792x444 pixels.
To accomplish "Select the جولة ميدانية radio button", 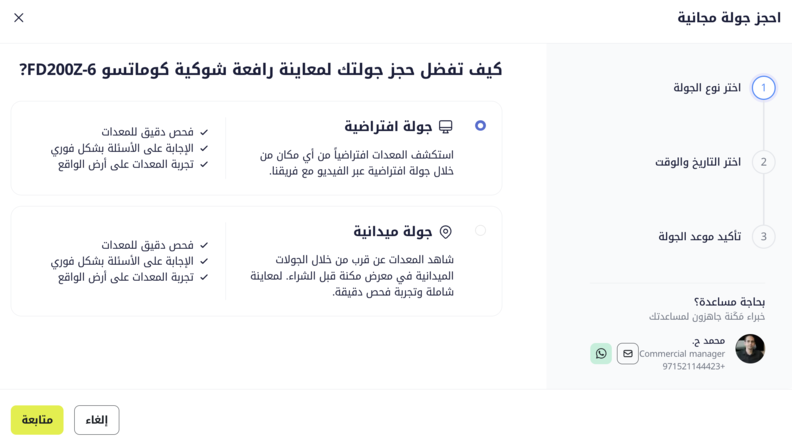I will (480, 230).
